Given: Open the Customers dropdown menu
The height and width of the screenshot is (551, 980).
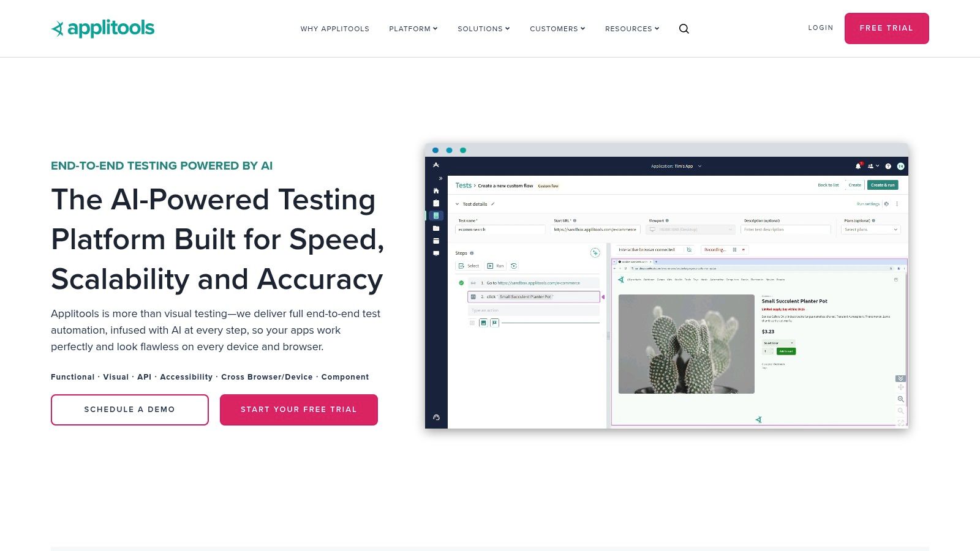Looking at the screenshot, I should tap(557, 29).
